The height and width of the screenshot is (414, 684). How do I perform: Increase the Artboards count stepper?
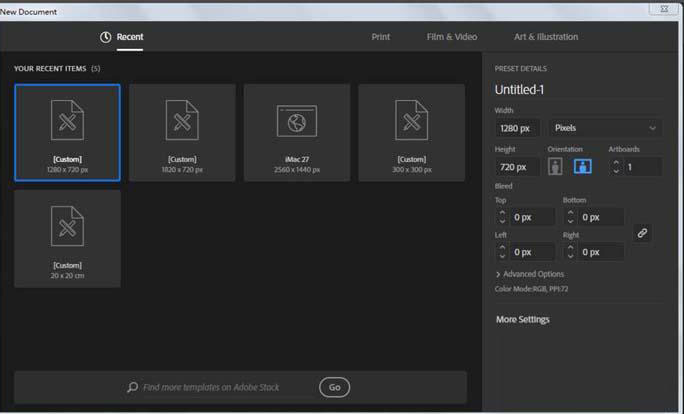point(616,163)
